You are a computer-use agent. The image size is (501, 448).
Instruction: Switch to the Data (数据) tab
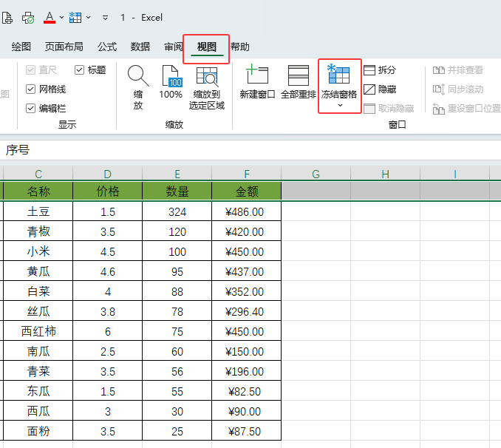[x=140, y=47]
